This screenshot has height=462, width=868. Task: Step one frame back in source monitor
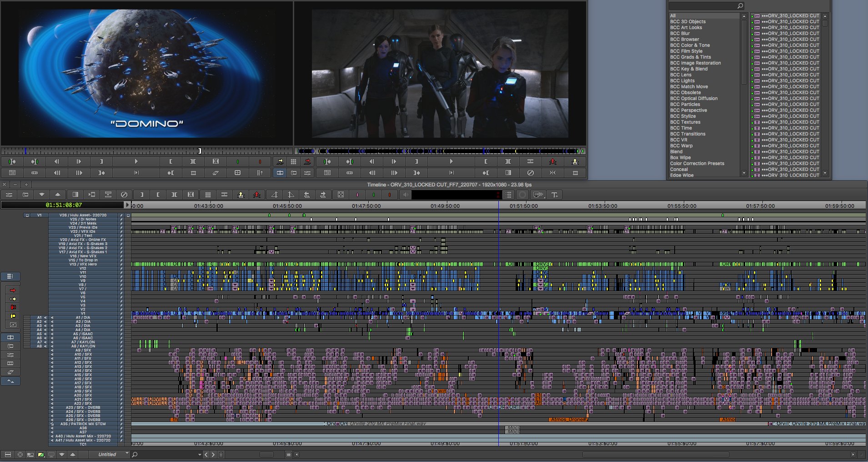(57, 161)
